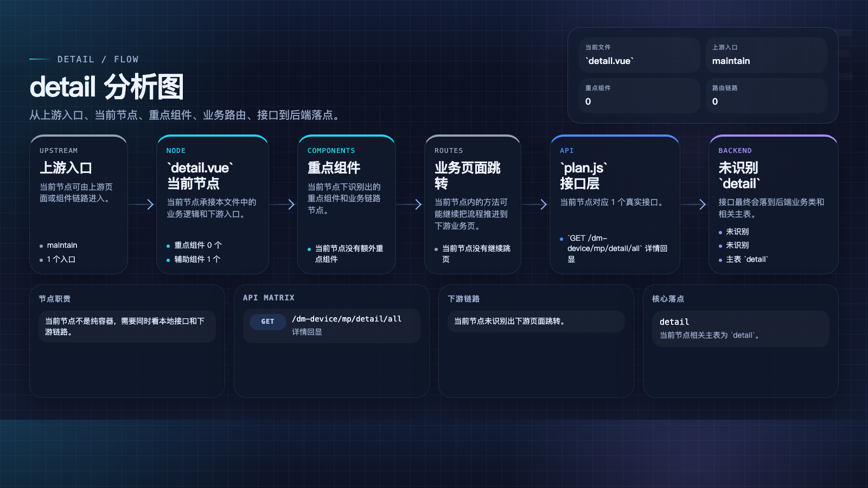Click the arrow between UPSTREAM and NODE cards
Viewport: 868px width, 488px height.
coord(142,204)
